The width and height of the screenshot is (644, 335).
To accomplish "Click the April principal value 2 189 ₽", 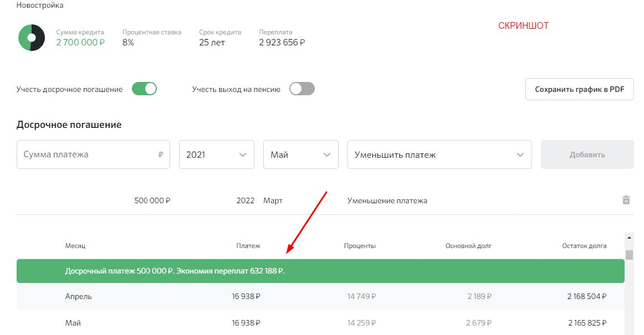I will (479, 296).
